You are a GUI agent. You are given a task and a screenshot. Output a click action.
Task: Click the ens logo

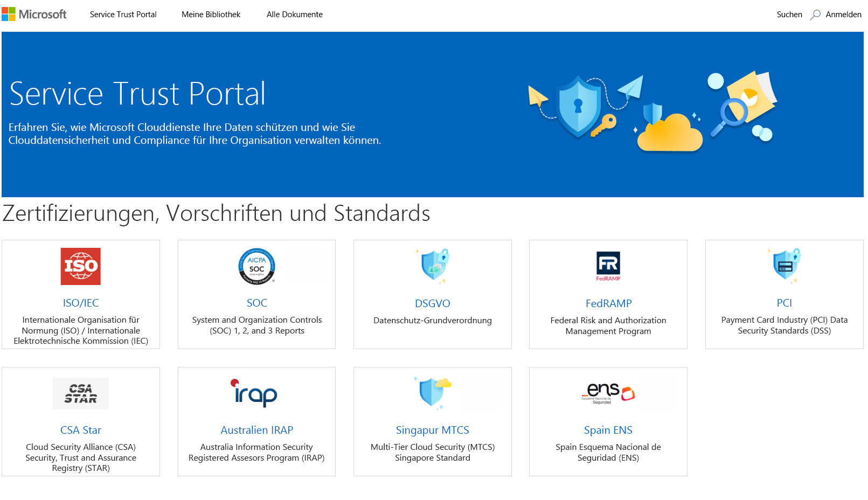click(x=608, y=392)
